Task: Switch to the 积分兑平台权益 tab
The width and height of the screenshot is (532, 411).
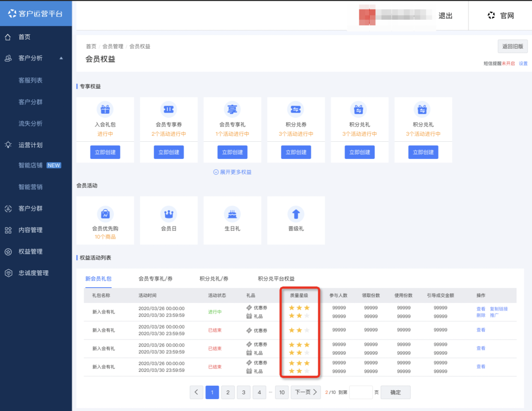Action: point(276,279)
